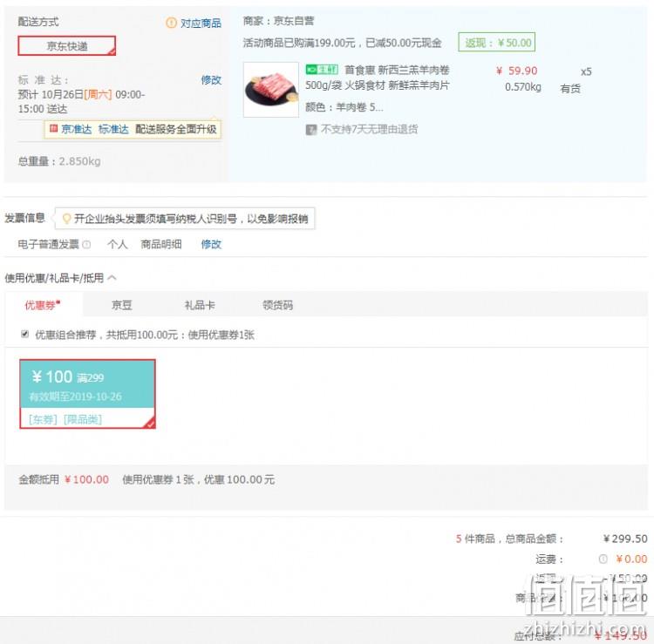This screenshot has height=644, width=654.
Task: Click 修改 next to 标准达 delivery time
Action: point(211,79)
